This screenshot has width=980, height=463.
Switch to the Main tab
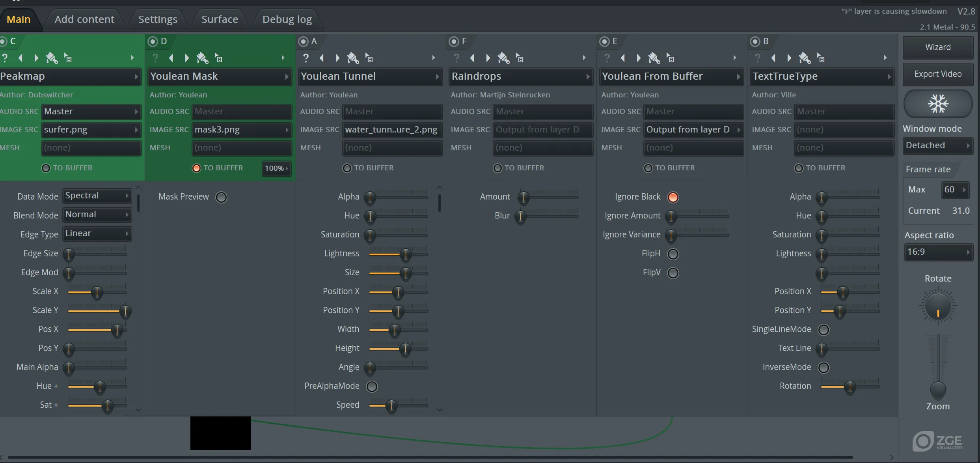(x=19, y=19)
